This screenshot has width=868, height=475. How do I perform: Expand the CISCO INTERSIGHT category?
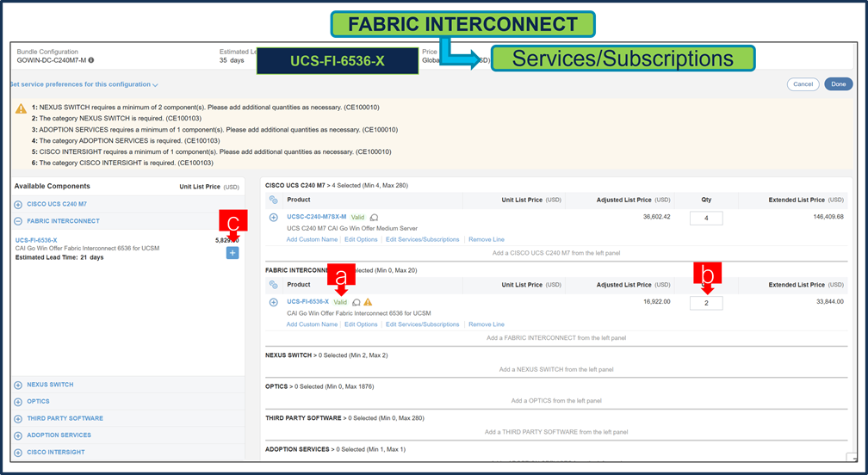(x=18, y=453)
